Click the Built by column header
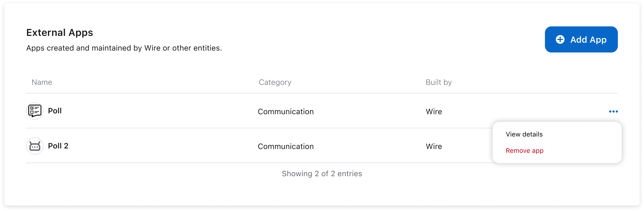 [438, 82]
